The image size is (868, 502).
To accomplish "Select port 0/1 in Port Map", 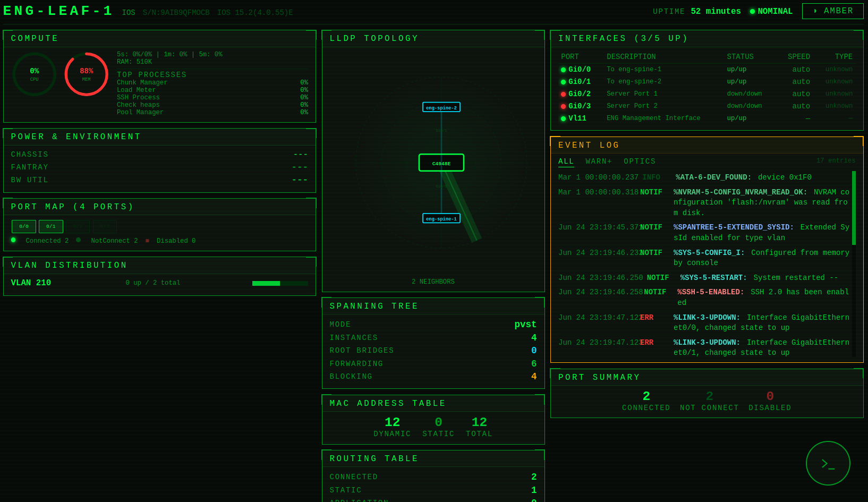I will click(51, 227).
